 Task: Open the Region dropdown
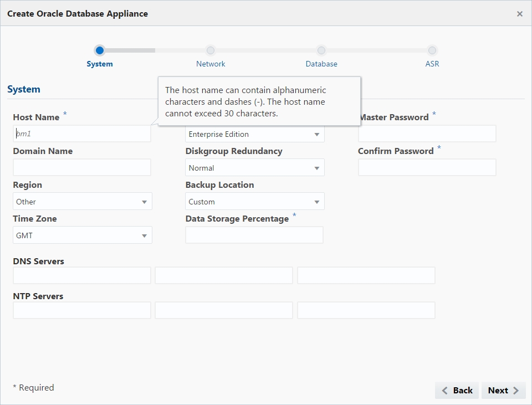(83, 202)
